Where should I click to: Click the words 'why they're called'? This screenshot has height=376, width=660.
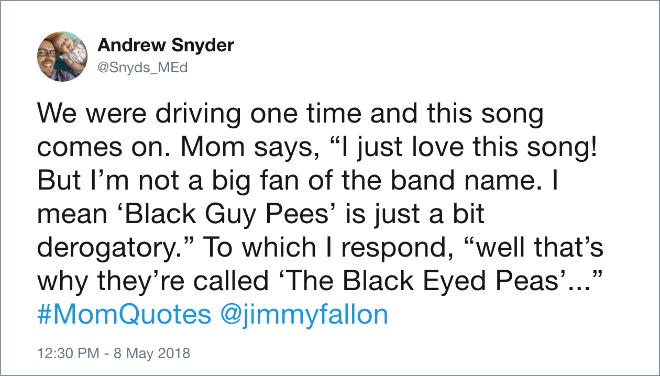152,281
